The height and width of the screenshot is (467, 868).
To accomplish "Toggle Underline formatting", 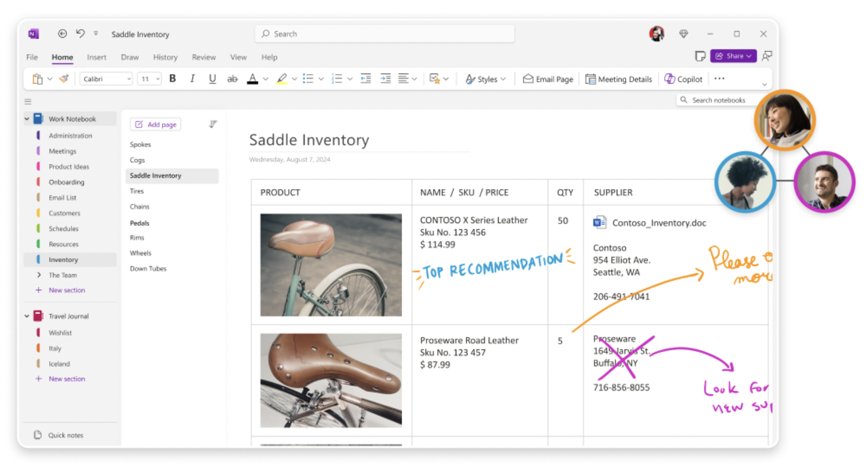I will tap(212, 79).
